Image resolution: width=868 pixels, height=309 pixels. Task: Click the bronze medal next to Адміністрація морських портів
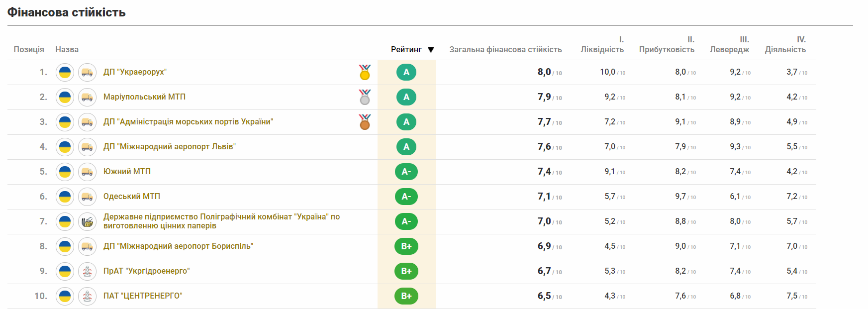365,122
